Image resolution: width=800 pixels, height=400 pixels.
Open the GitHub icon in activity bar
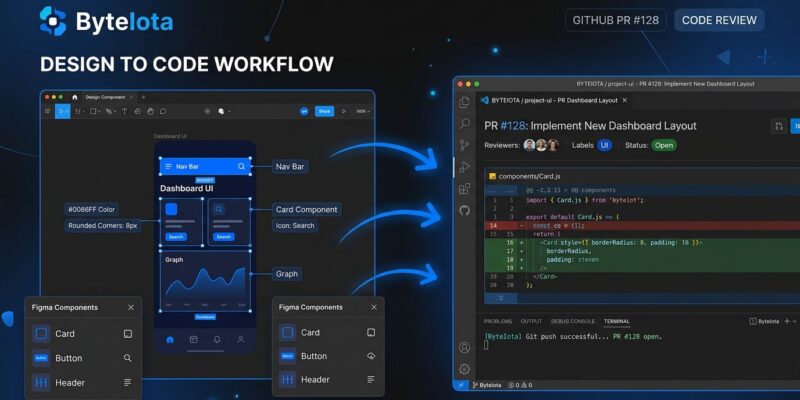pos(464,210)
